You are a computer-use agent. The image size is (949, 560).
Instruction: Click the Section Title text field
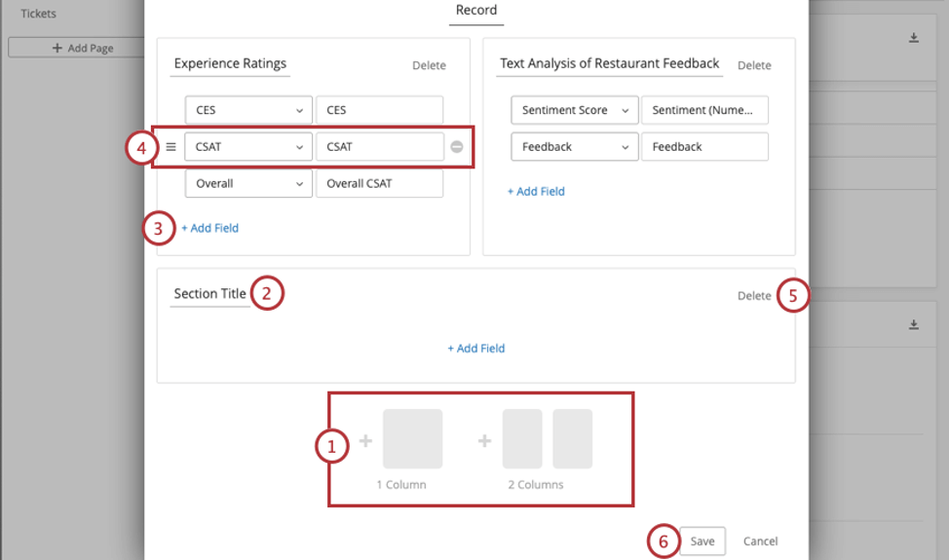click(209, 293)
